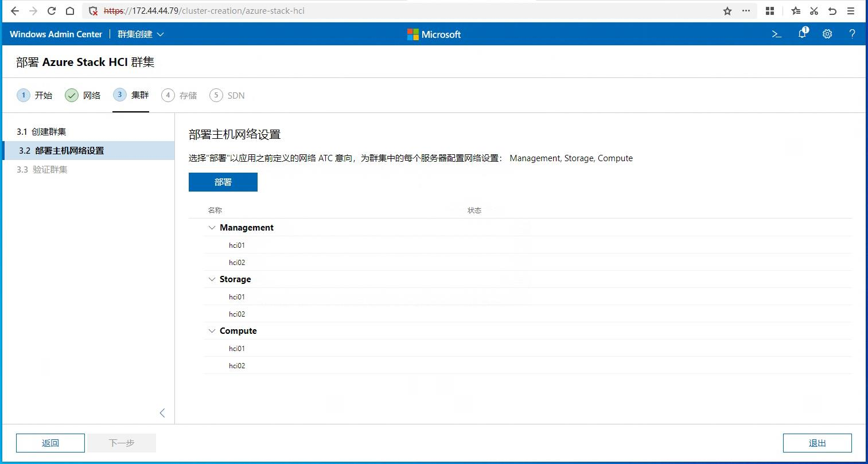Select hci02 under Storage
This screenshot has height=464, width=868.
[237, 314]
